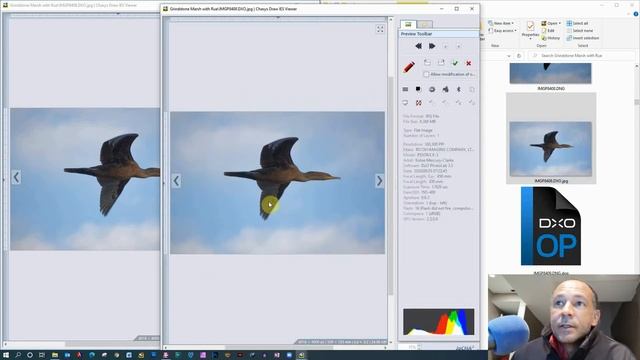Open File Explorer from taskbar
This screenshot has height=360, width=640.
[55, 355]
